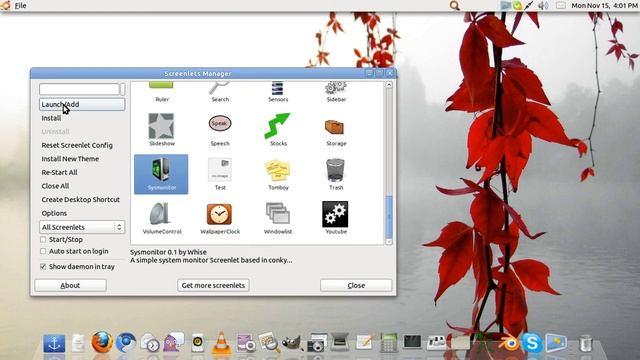Click Launch/Add in sidebar
This screenshot has width=640, height=360.
(x=82, y=104)
